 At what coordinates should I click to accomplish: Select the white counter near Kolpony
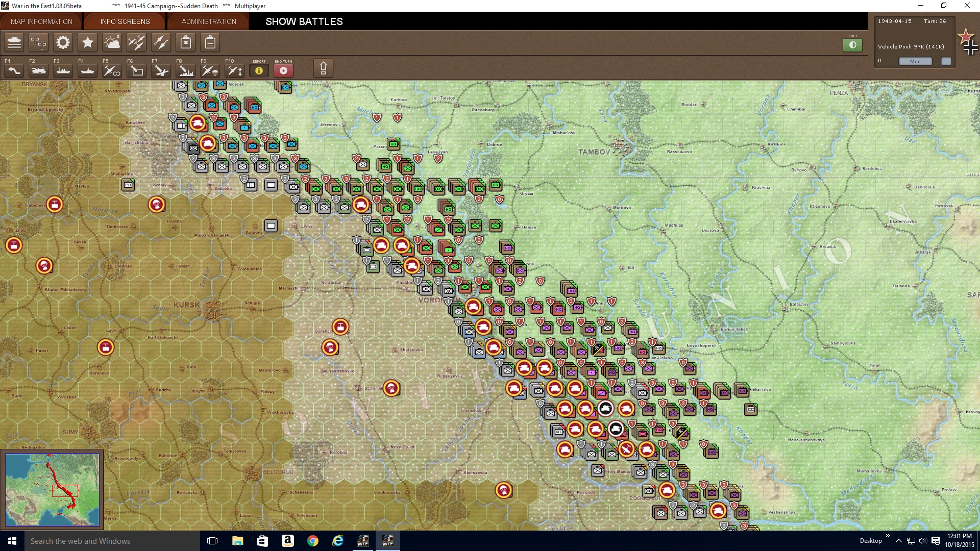(271, 226)
